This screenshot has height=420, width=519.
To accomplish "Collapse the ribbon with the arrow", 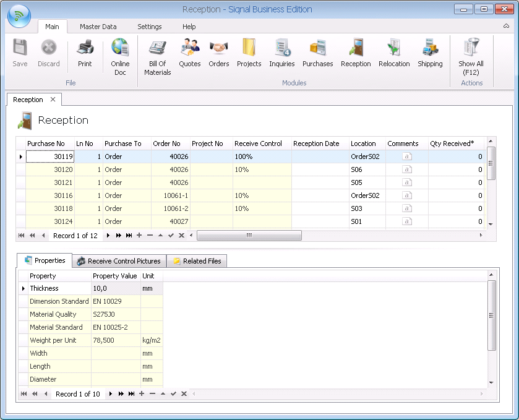I will pos(506,27).
